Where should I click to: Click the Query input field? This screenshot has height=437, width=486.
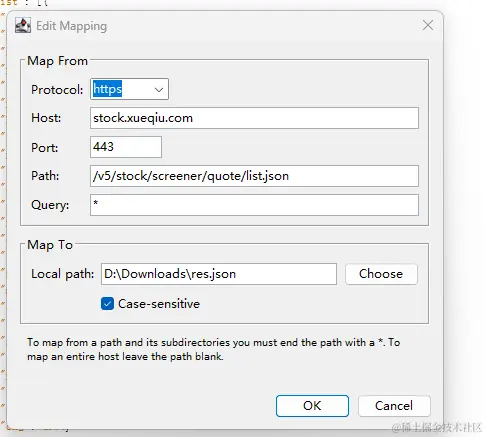(x=254, y=205)
